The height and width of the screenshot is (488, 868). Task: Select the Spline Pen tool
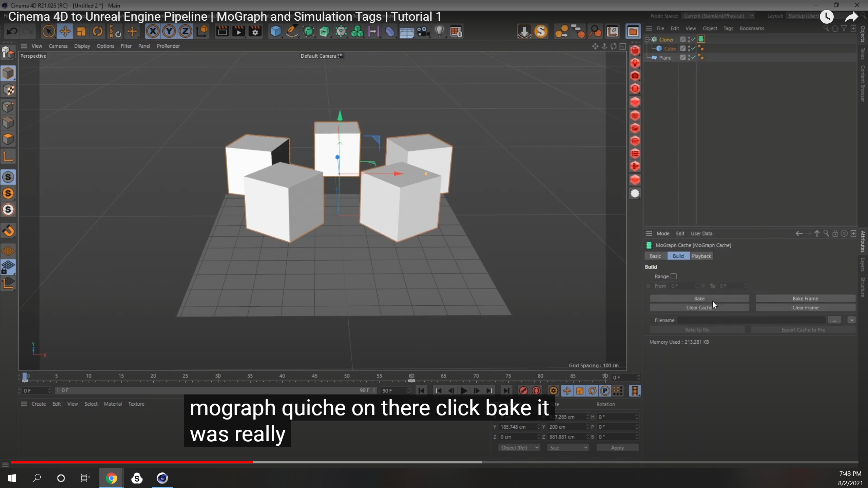pyautogui.click(x=292, y=31)
